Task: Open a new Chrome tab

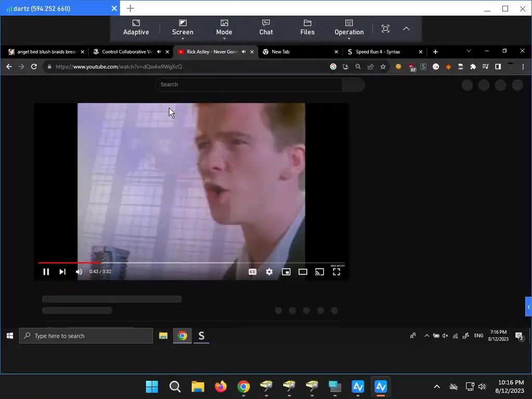Action: (435, 51)
